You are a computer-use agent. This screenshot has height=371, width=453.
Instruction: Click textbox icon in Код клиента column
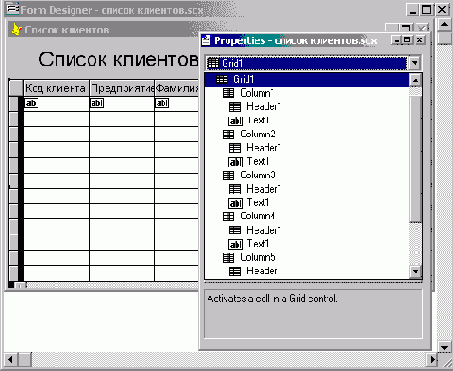coord(31,103)
